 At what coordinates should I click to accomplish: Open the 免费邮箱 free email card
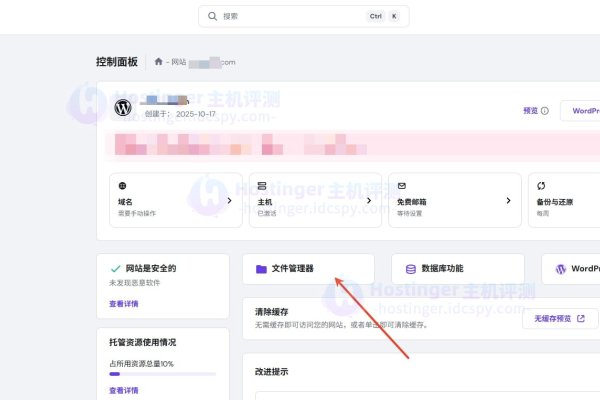pyautogui.click(x=455, y=200)
